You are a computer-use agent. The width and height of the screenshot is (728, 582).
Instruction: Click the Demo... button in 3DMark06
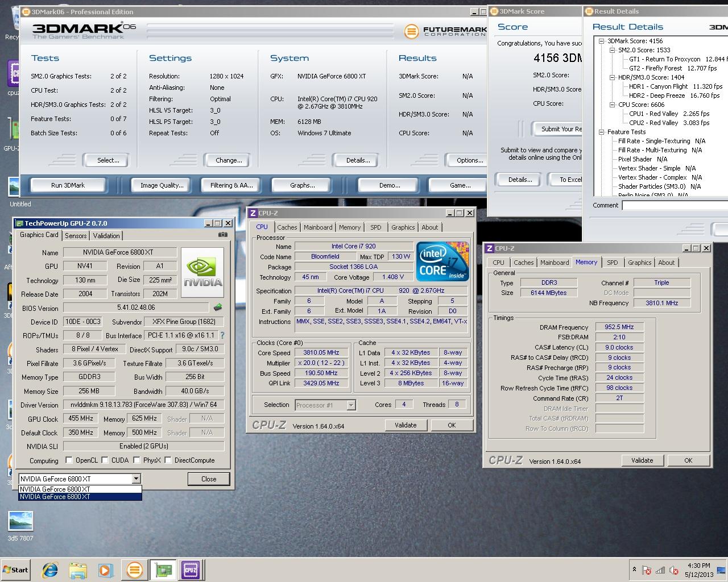(x=390, y=185)
